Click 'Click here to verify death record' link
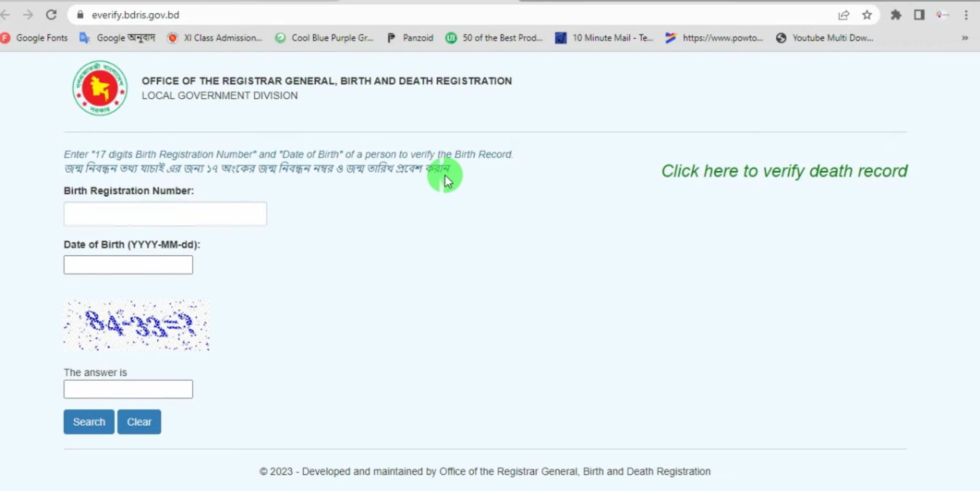 pyautogui.click(x=784, y=170)
